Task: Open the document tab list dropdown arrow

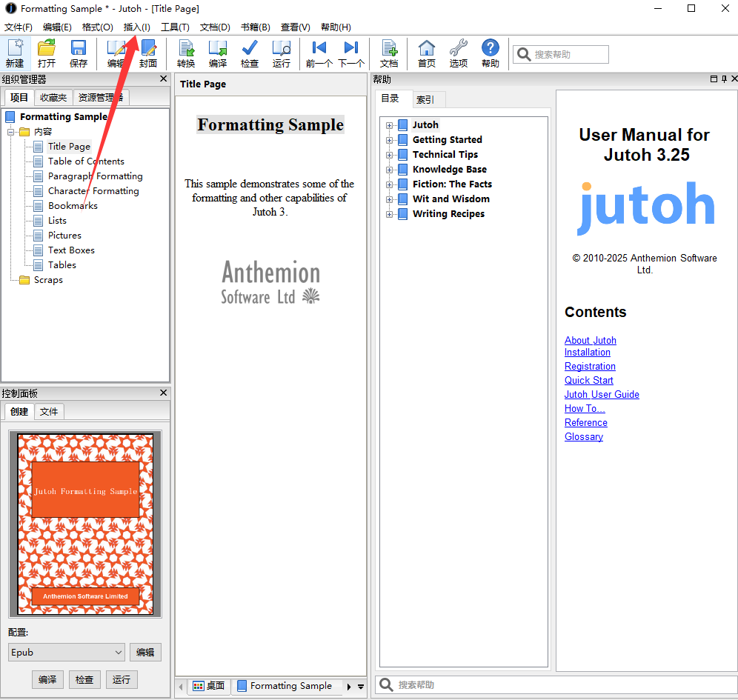Action: point(361,687)
